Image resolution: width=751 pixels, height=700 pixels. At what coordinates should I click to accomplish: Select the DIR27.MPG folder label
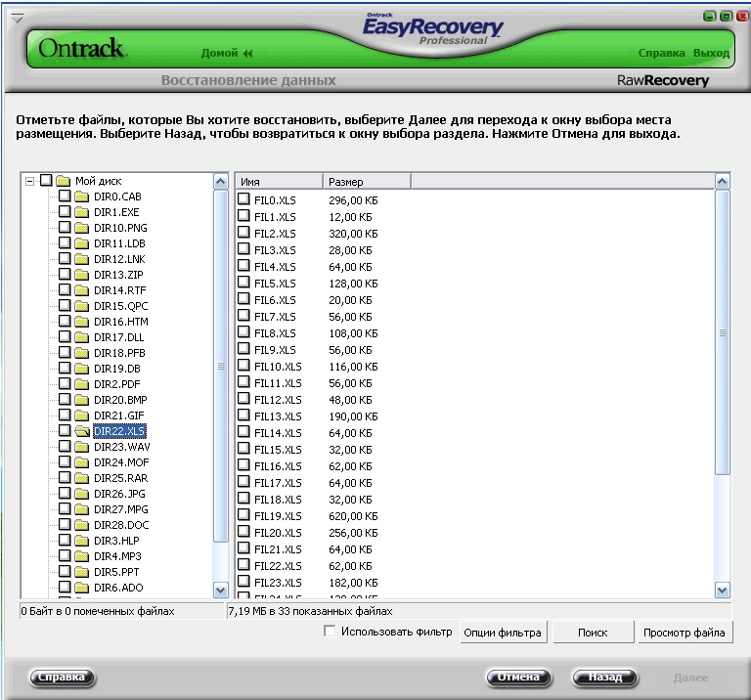click(120, 509)
